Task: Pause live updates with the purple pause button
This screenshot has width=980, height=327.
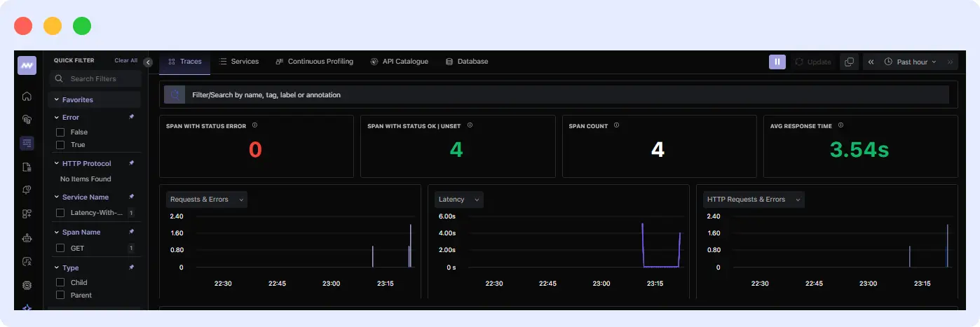Action: (777, 62)
